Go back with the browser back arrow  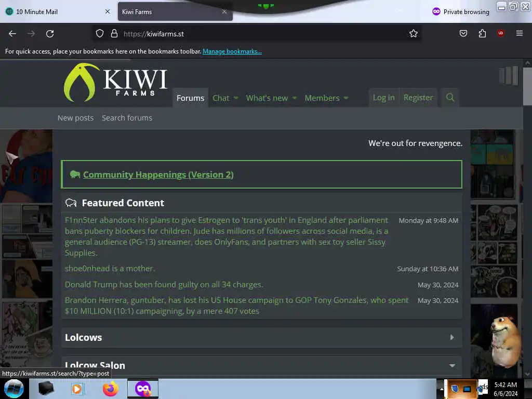[12, 34]
